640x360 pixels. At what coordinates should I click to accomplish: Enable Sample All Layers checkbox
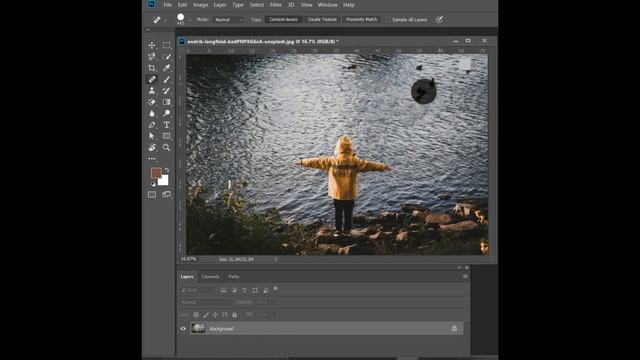[x=388, y=20]
